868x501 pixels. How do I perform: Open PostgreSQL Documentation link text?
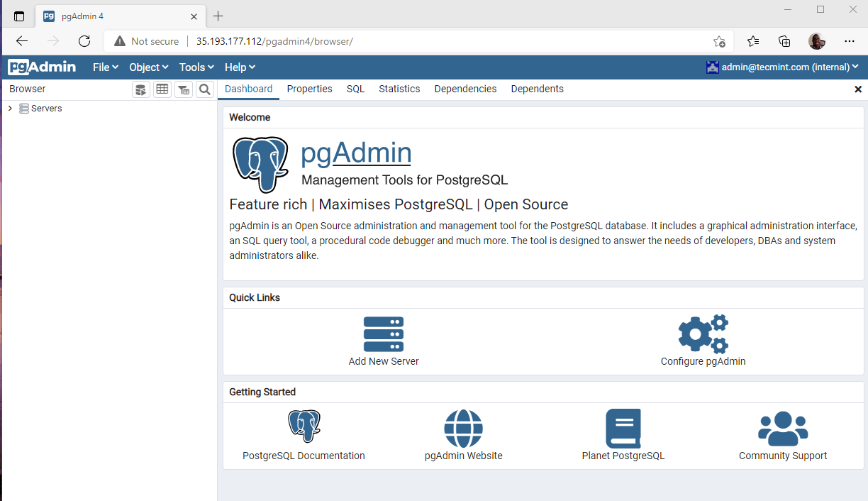304,456
